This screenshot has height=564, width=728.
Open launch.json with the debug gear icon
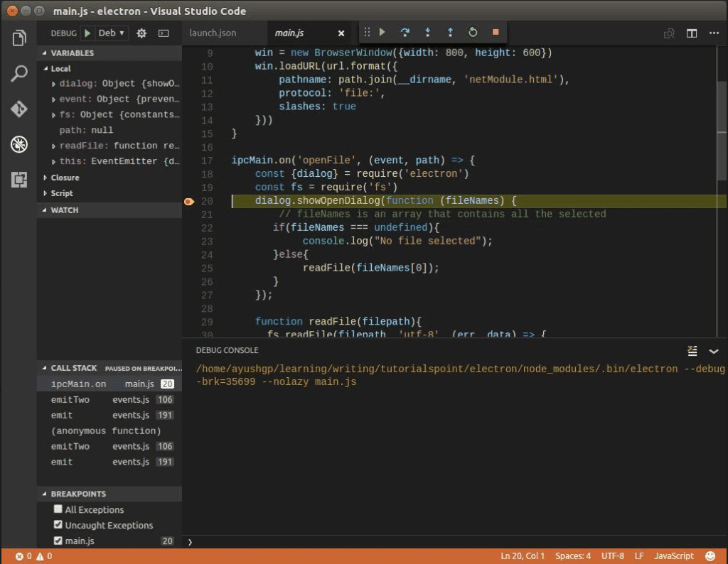click(x=141, y=33)
